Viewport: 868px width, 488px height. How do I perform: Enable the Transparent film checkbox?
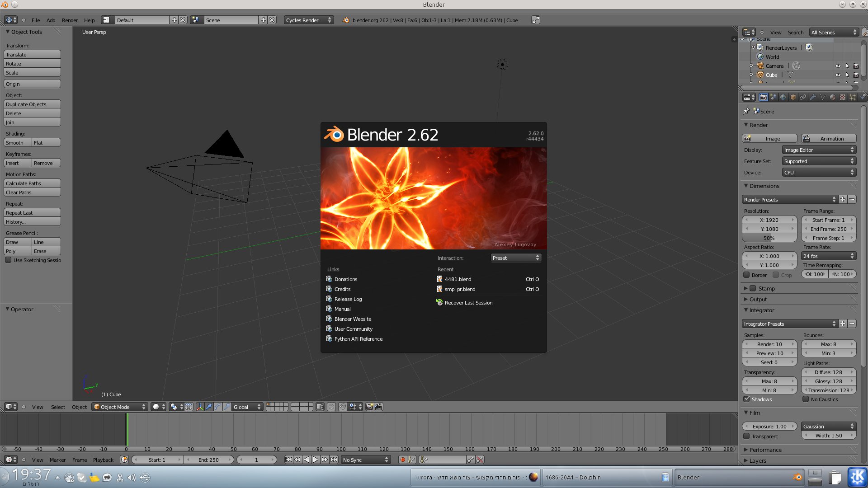pyautogui.click(x=747, y=436)
